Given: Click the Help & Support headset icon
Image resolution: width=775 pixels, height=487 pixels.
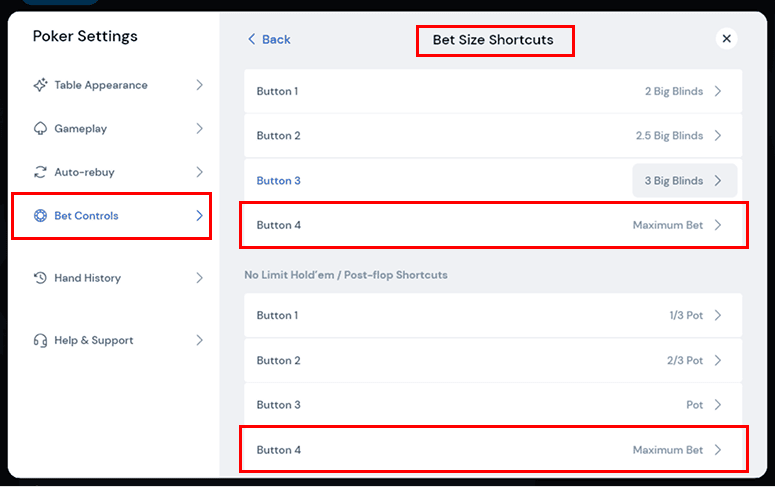Looking at the screenshot, I should pyautogui.click(x=40, y=340).
